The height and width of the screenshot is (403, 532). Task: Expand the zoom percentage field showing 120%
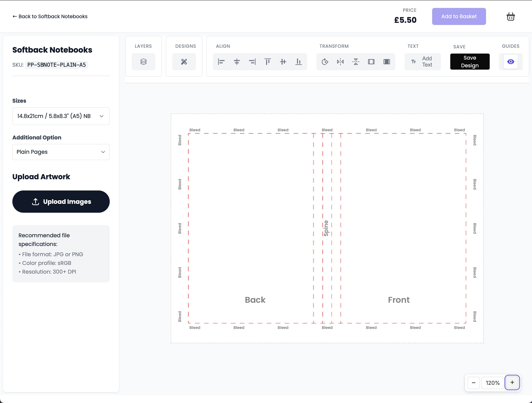(x=492, y=383)
